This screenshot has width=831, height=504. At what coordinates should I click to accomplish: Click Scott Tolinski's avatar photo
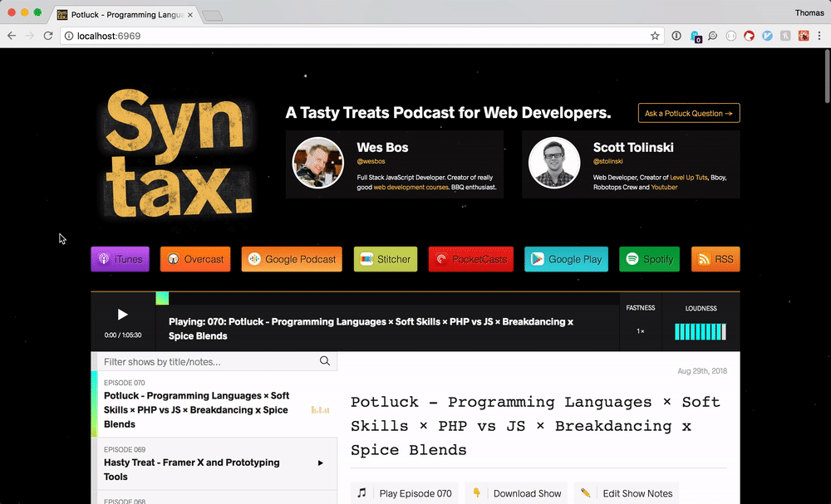pyautogui.click(x=554, y=163)
